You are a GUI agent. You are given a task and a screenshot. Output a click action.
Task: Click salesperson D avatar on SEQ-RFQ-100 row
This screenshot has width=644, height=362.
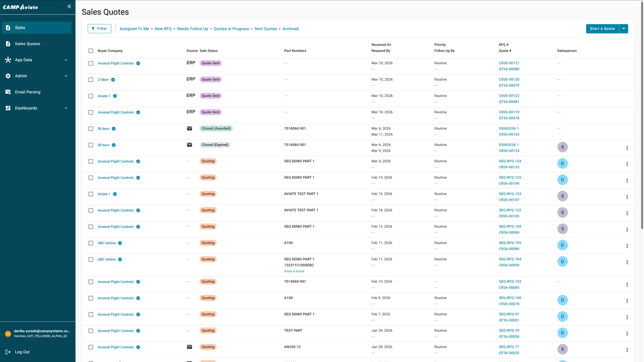pyautogui.click(x=562, y=300)
